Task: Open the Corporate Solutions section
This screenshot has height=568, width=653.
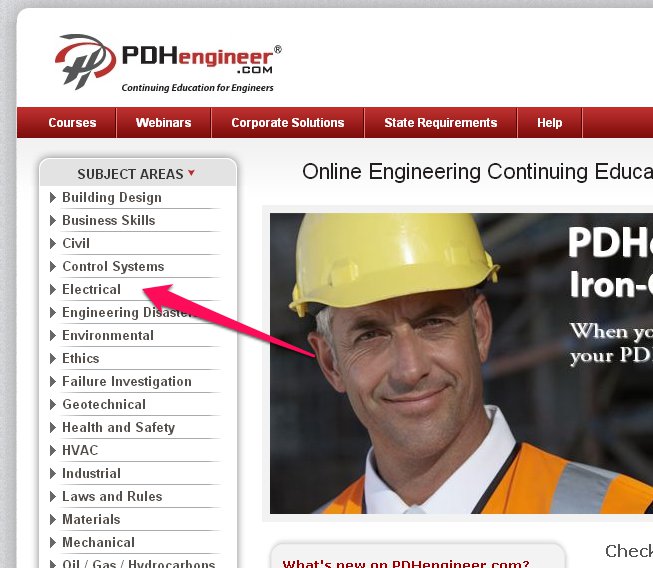Action: [x=288, y=122]
